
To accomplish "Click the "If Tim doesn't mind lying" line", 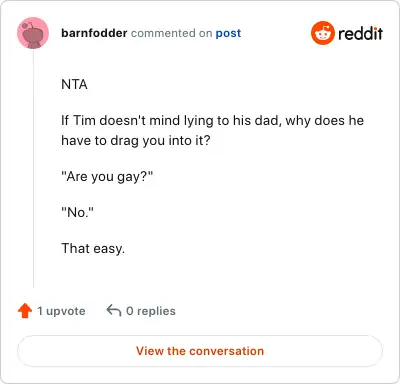I will coord(213,121).
